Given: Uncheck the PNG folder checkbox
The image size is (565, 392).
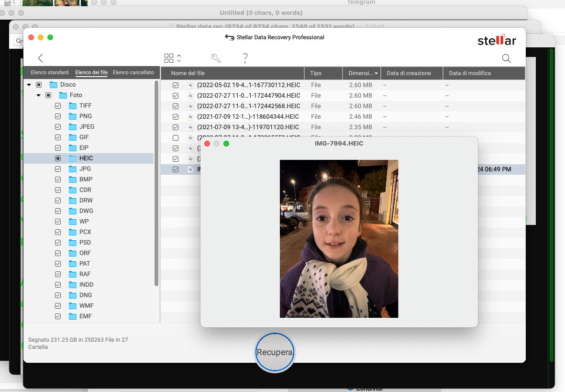Looking at the screenshot, I should tap(58, 116).
